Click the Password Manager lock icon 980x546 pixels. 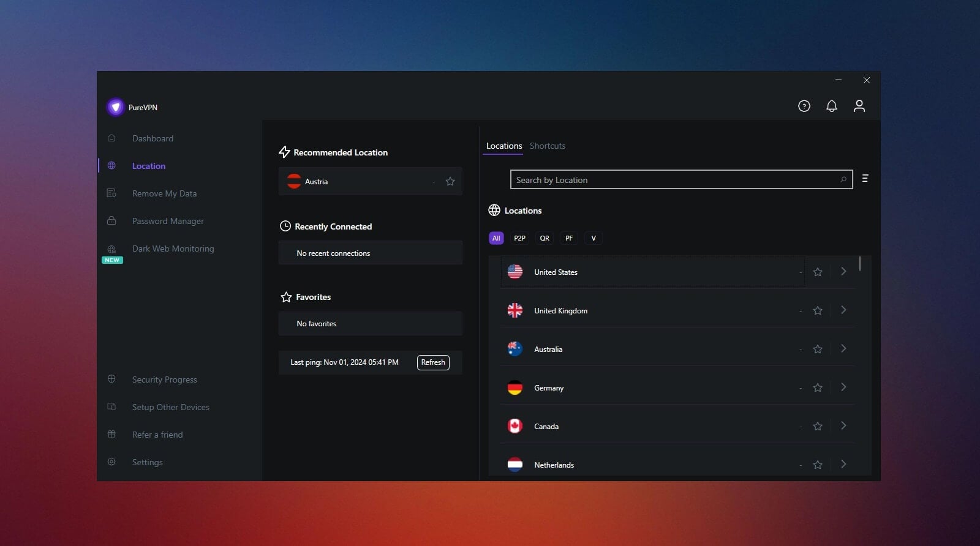click(111, 221)
